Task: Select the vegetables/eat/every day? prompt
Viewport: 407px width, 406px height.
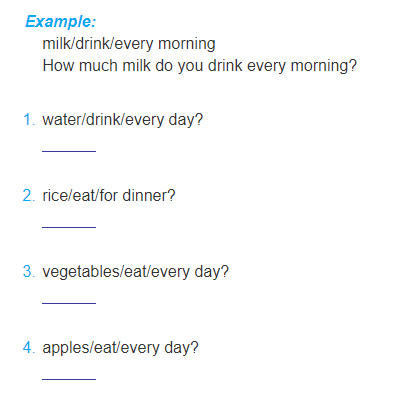Action: click(x=136, y=272)
